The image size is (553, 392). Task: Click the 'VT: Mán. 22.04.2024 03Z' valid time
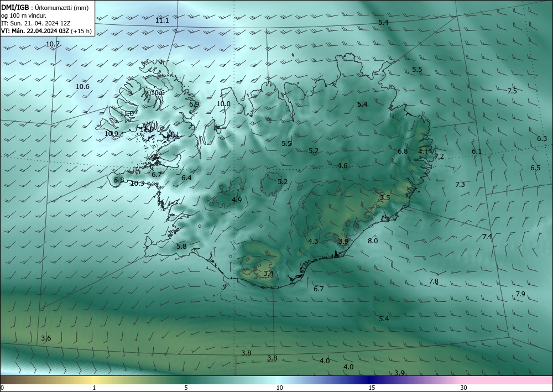pos(35,31)
